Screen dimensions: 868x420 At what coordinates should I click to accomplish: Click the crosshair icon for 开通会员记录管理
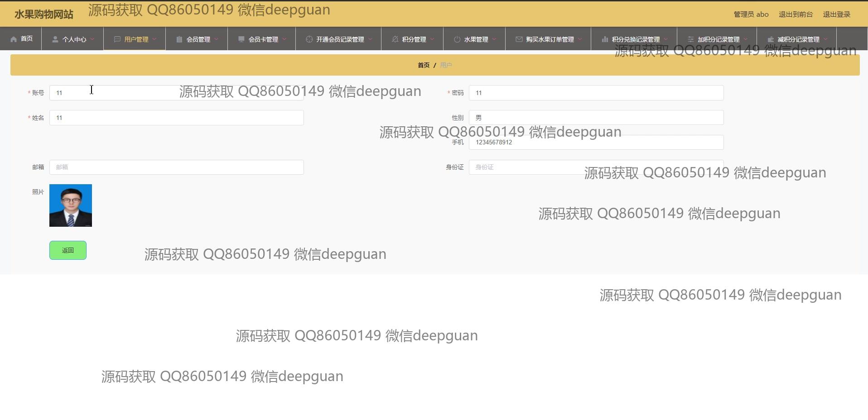click(x=309, y=39)
